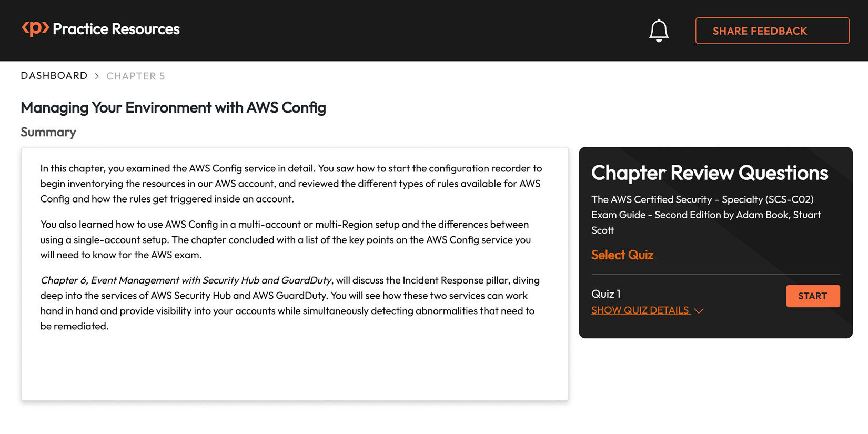
Task: Click the orange Packt logo icon
Action: (x=35, y=28)
